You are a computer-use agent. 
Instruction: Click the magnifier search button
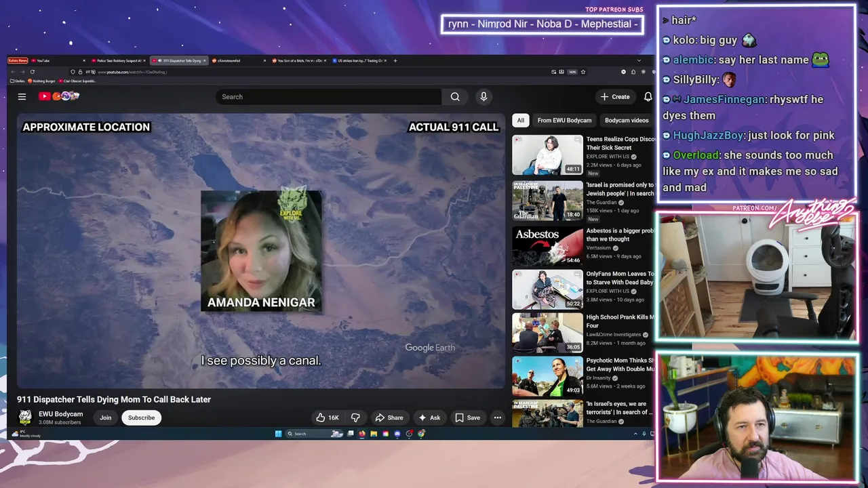coord(455,97)
